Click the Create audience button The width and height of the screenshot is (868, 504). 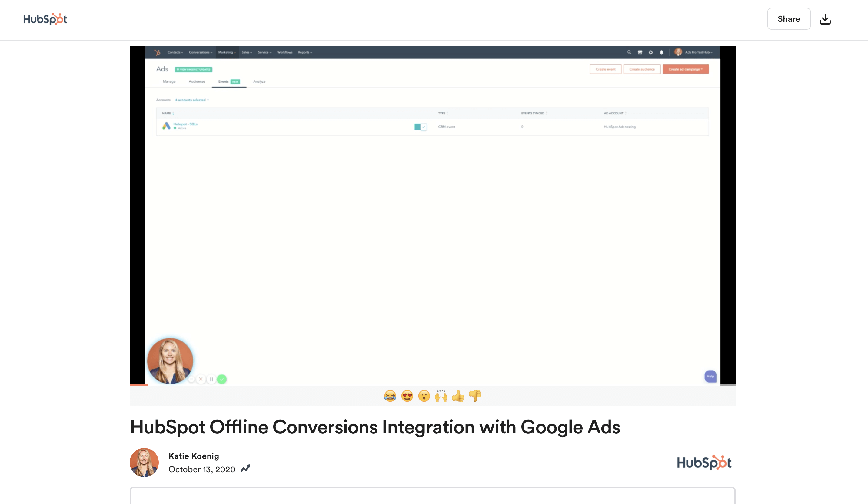pos(642,69)
